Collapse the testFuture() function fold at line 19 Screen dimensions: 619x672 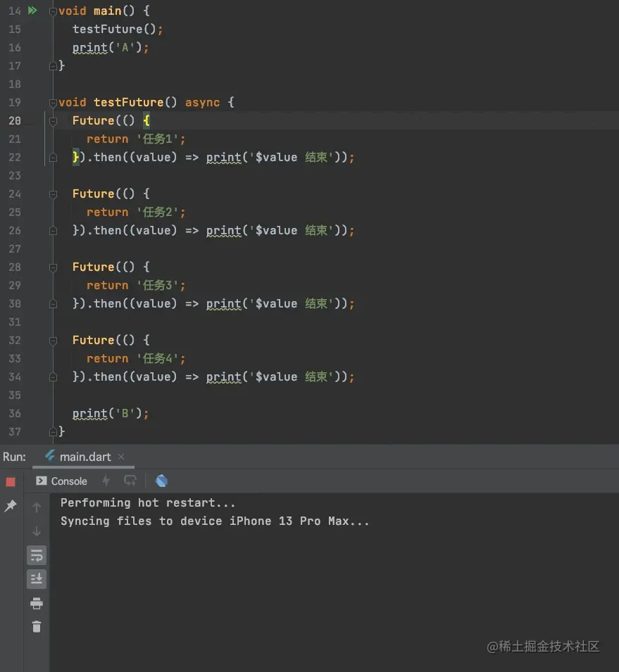tap(53, 103)
